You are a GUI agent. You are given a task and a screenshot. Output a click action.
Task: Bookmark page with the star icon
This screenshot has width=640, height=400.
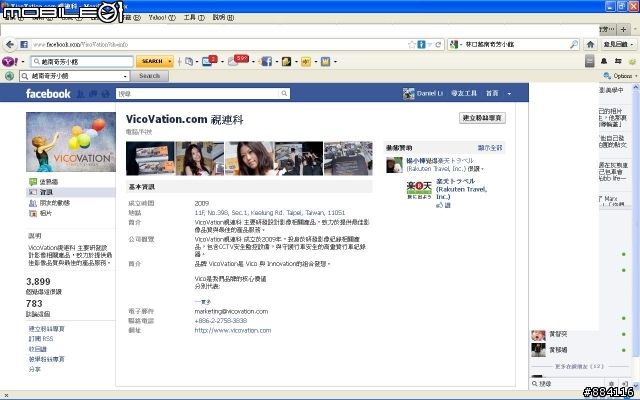(412, 44)
